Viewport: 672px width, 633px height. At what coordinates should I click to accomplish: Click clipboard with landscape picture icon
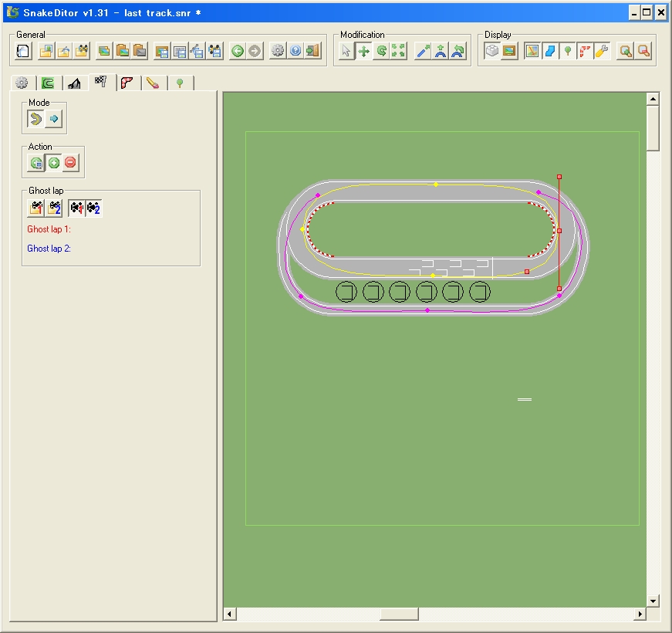click(122, 51)
